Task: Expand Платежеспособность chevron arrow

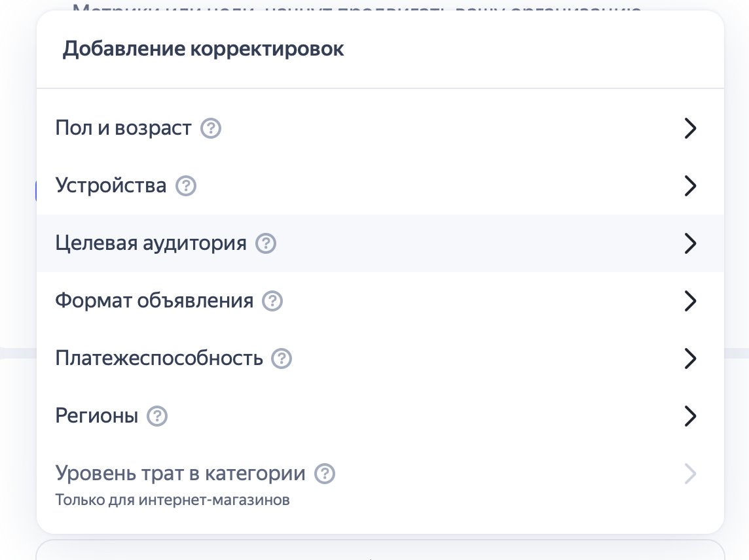Action: click(690, 359)
